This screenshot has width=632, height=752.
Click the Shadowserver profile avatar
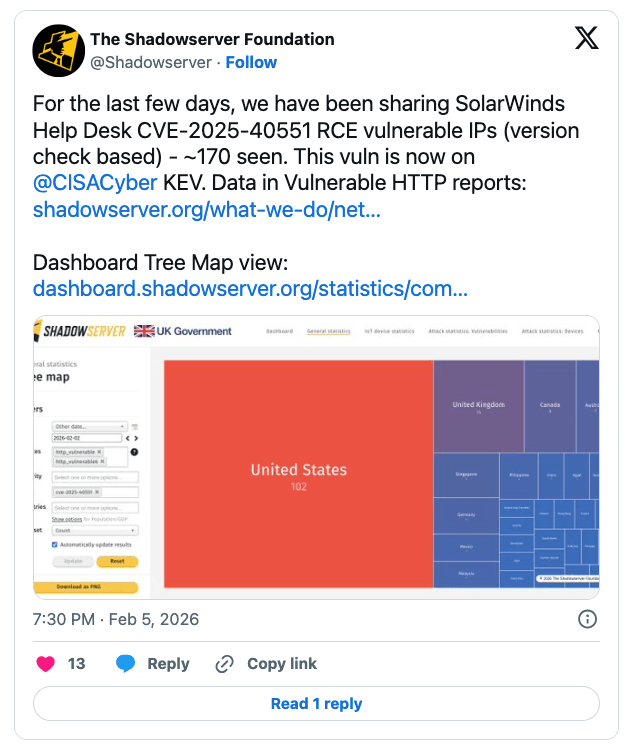[x=58, y=50]
